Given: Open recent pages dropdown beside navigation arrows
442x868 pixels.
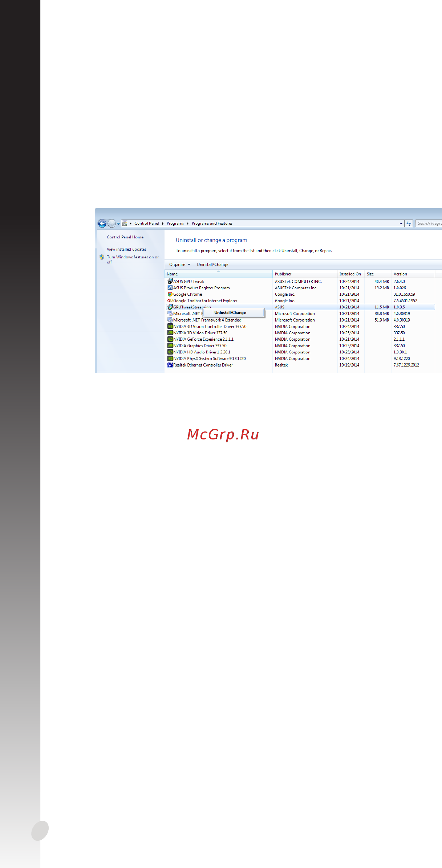Looking at the screenshot, I should 118,224.
